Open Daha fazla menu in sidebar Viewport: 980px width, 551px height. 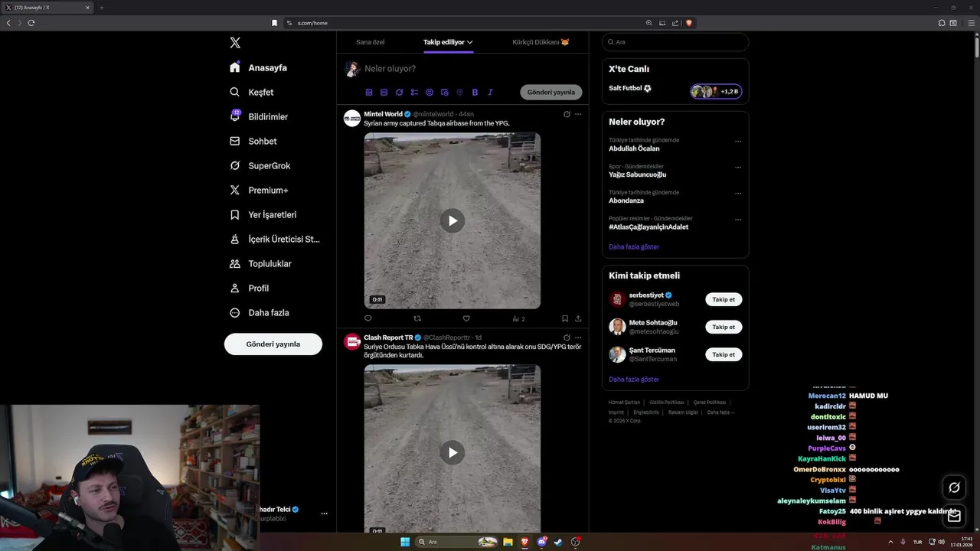[x=260, y=312]
